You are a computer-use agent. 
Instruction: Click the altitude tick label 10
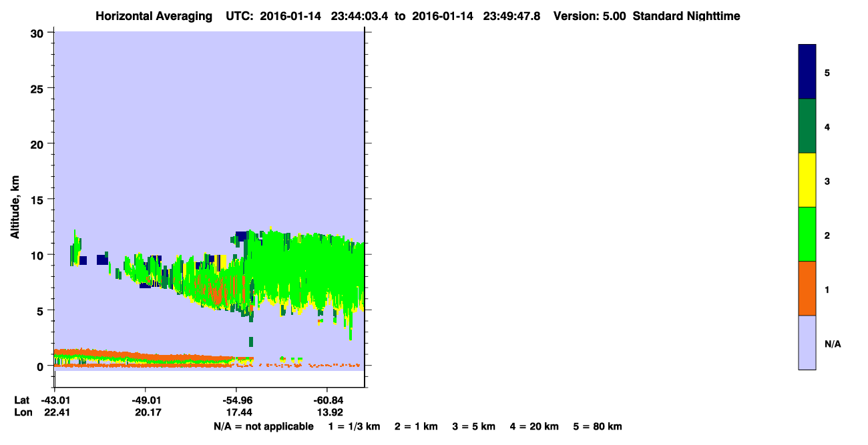coord(39,255)
